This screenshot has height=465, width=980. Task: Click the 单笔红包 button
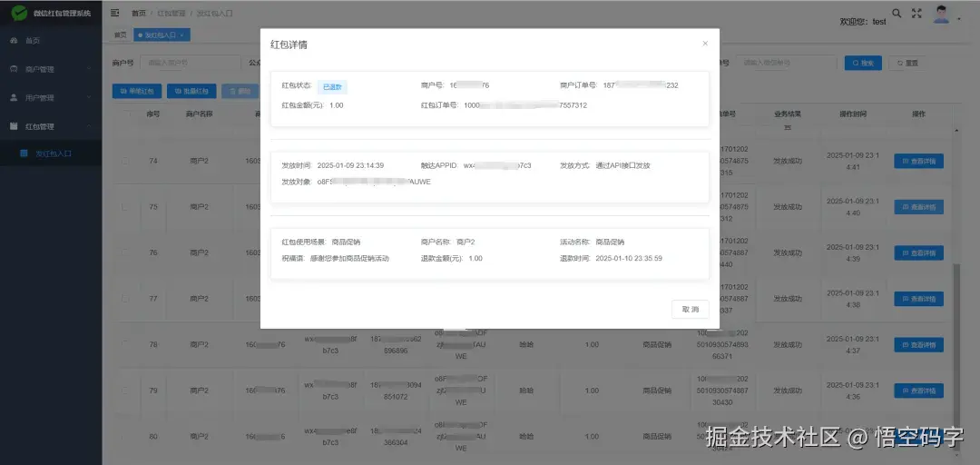pos(137,92)
